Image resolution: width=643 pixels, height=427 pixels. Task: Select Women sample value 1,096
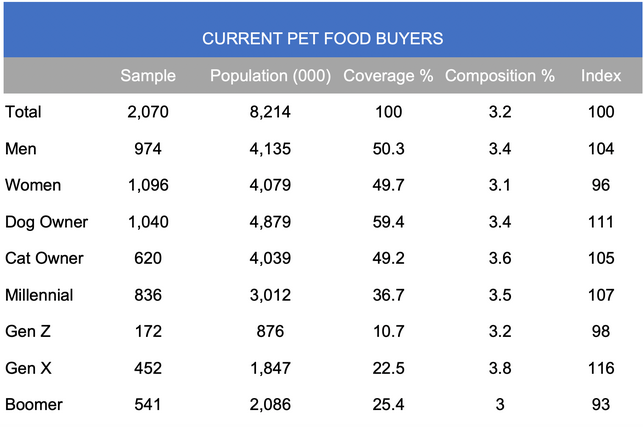[x=148, y=185]
